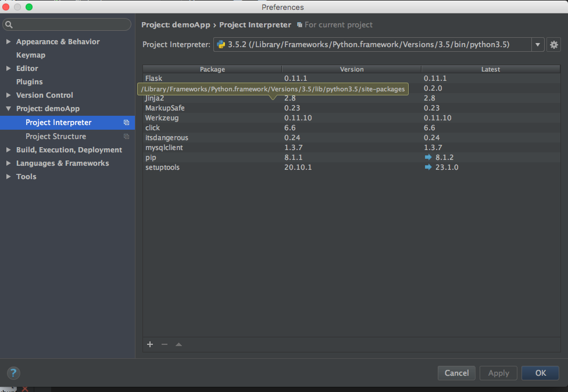Click the Apply button

(498, 373)
